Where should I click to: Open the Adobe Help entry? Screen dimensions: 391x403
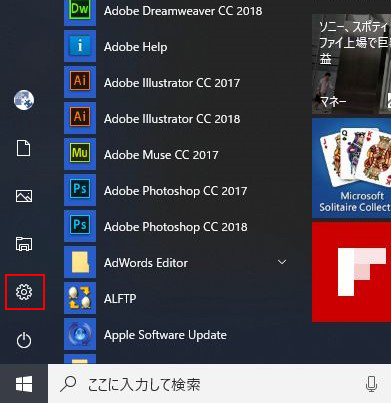click(x=136, y=47)
